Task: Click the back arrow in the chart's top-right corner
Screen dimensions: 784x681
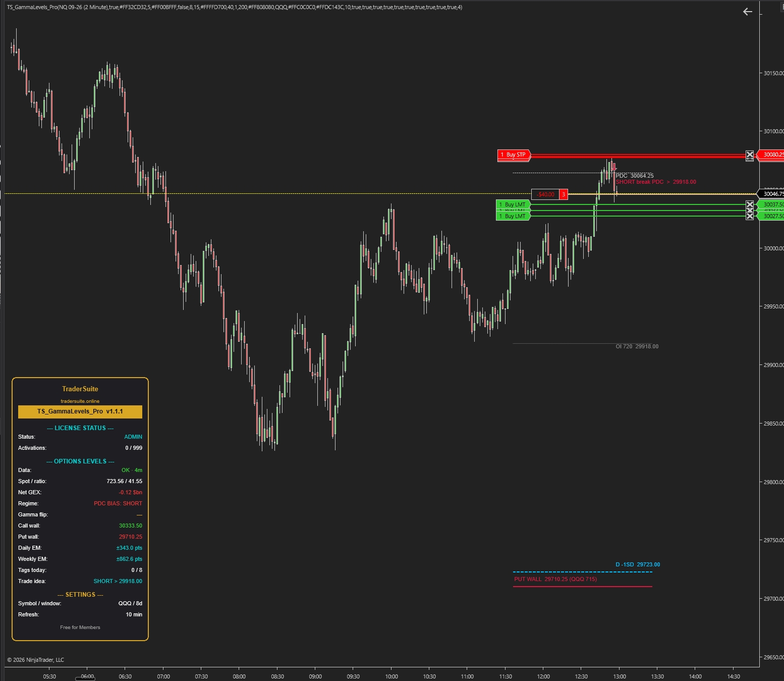Action: pos(748,12)
